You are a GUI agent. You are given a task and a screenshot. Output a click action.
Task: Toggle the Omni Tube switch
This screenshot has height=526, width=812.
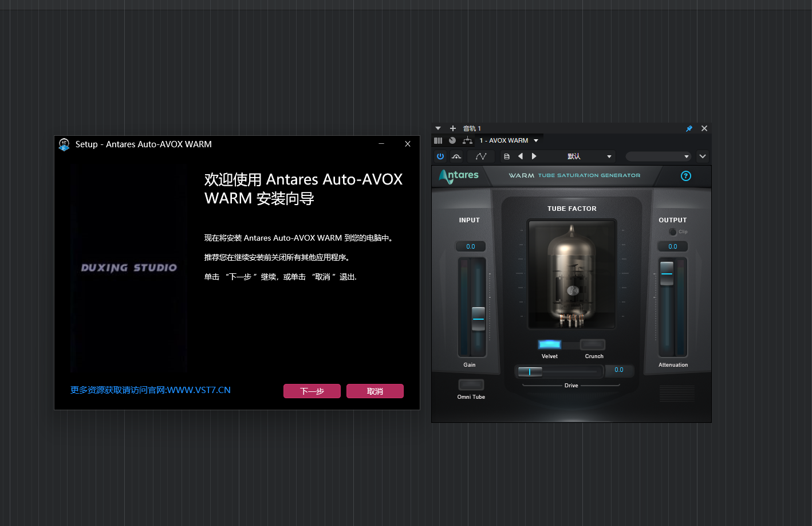(x=471, y=384)
